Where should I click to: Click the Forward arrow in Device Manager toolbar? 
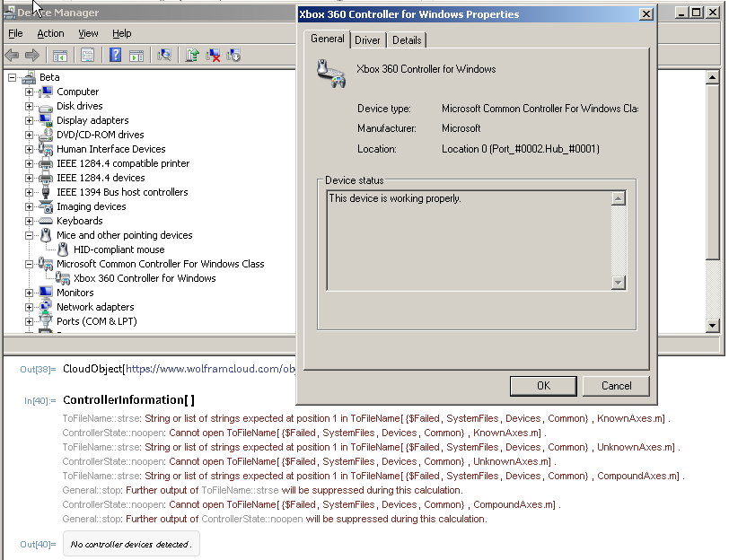(32, 56)
